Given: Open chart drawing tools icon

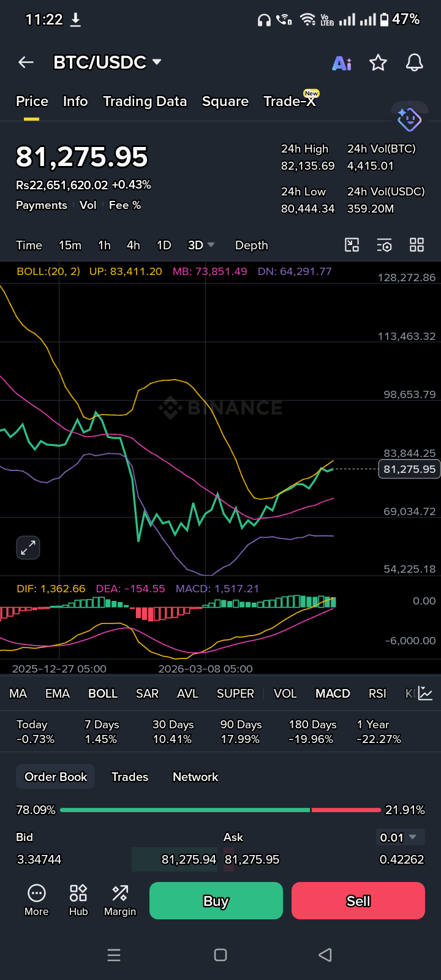Looking at the screenshot, I should (352, 245).
